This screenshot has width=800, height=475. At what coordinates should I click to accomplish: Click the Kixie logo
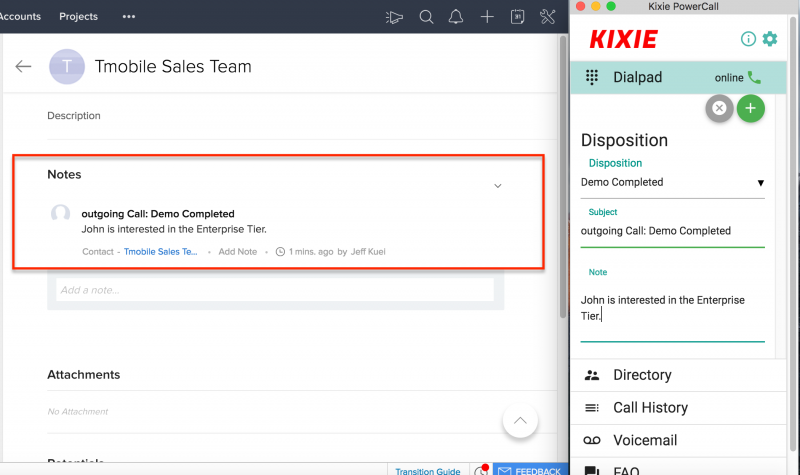(x=623, y=39)
